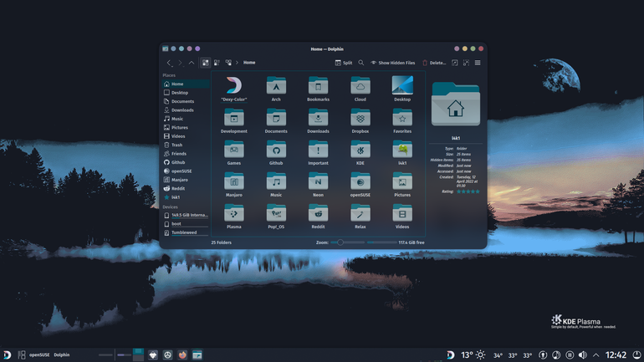Go forward using the toolbar forward arrow
644x362 pixels.
pos(181,63)
